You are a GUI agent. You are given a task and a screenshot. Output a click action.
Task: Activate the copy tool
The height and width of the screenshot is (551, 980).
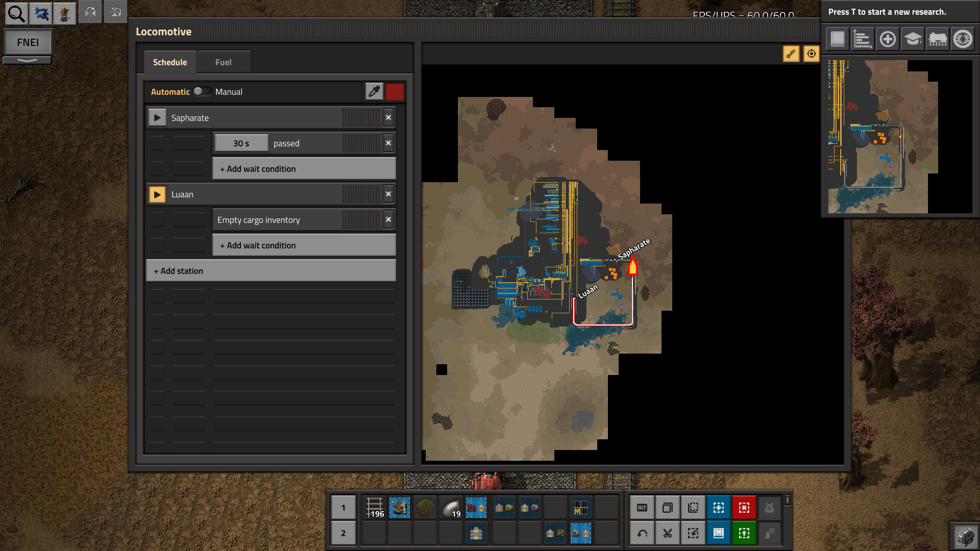668,508
